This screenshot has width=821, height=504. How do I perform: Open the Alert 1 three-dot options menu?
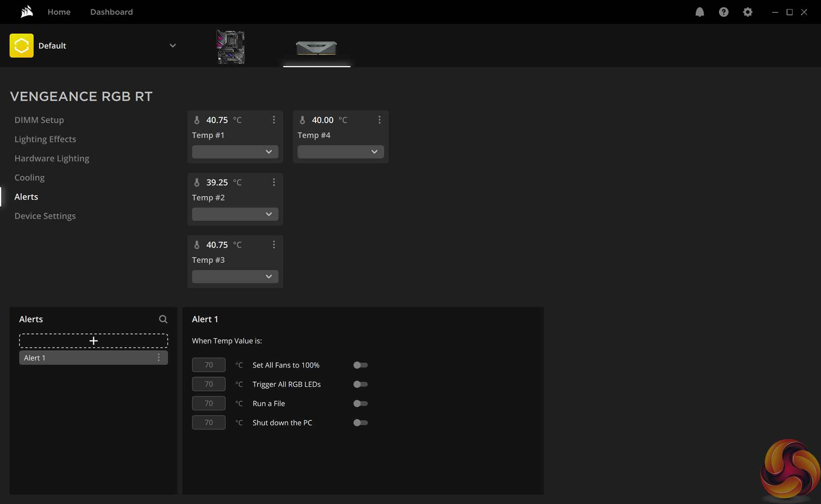[159, 358]
